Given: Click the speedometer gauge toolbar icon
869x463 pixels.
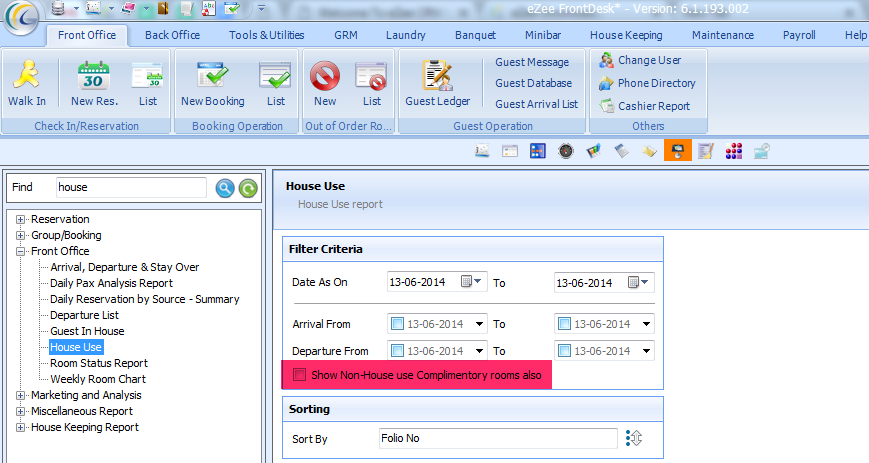Looking at the screenshot, I should 565,151.
